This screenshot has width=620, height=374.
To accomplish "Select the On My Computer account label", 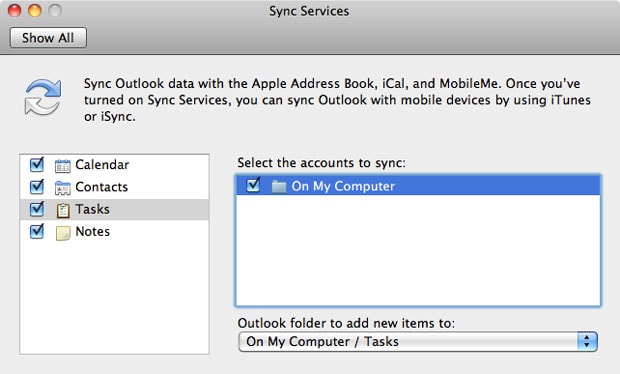I will [x=343, y=186].
